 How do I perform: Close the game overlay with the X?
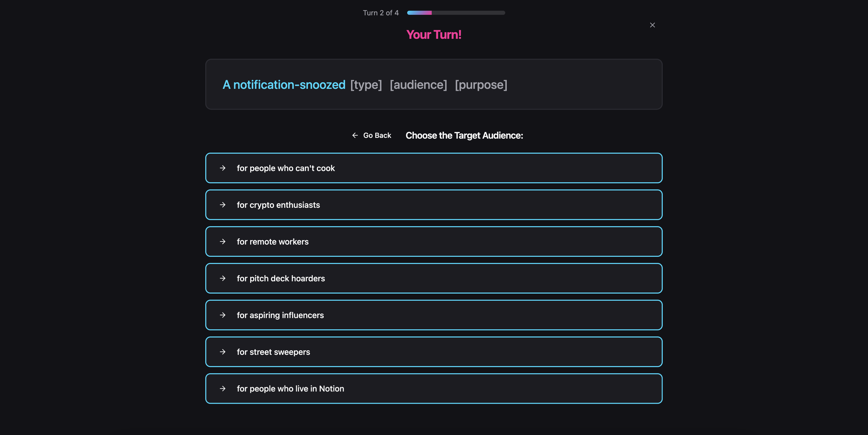[653, 25]
